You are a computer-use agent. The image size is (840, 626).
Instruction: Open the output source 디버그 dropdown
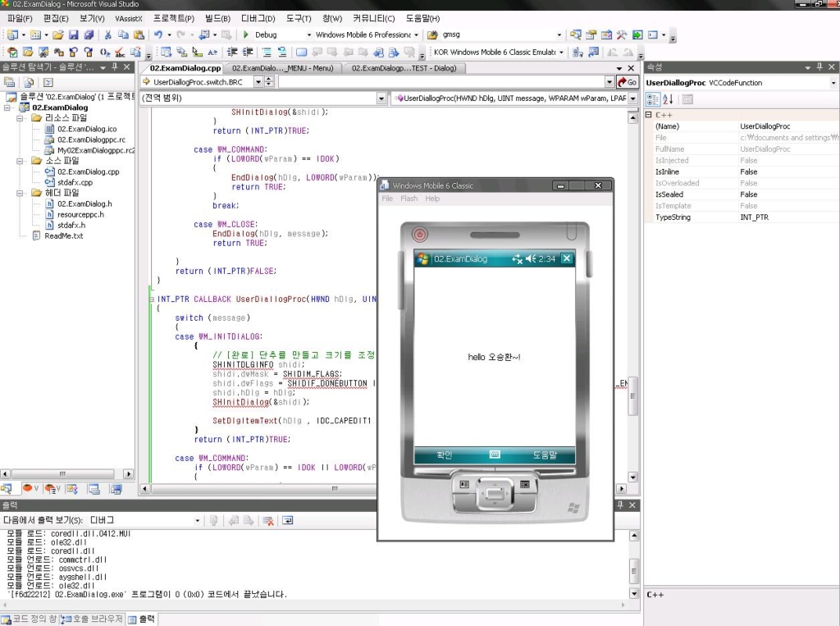tap(197, 520)
